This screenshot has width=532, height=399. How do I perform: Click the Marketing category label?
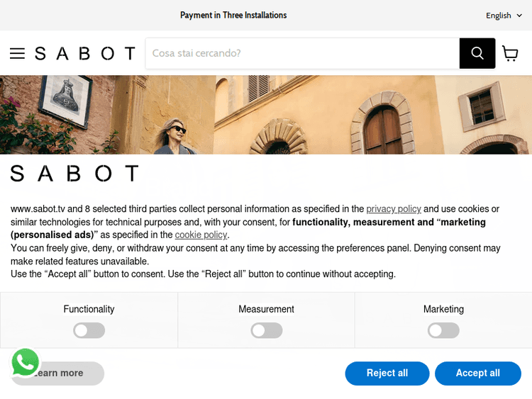click(x=443, y=309)
